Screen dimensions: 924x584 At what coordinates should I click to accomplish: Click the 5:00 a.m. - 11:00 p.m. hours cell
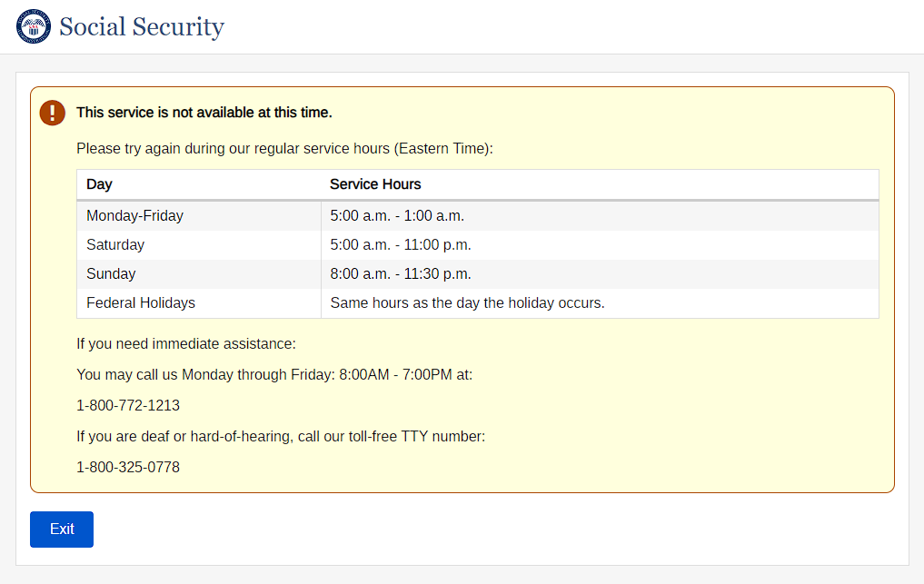401,245
